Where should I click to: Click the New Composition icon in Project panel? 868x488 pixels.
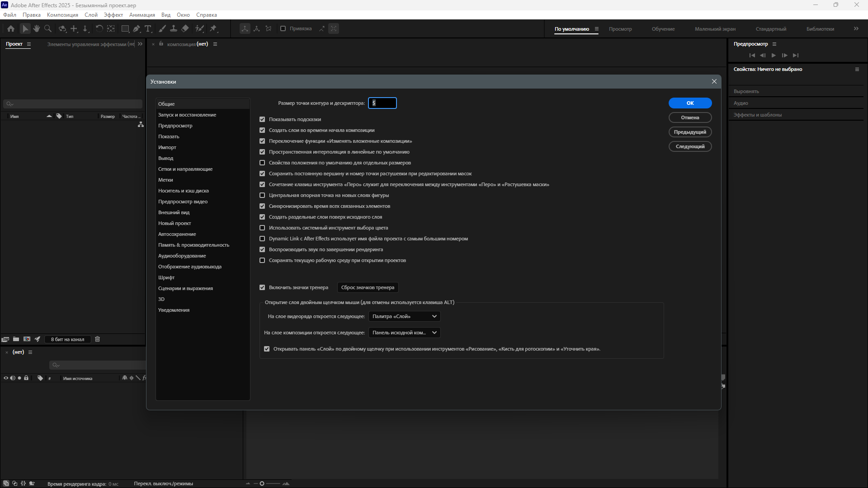[27, 339]
